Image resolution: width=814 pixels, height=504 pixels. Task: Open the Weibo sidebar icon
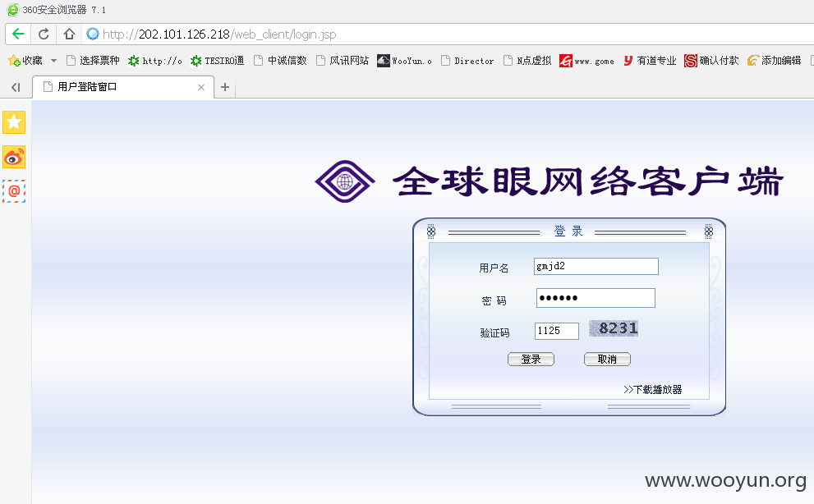[x=14, y=157]
